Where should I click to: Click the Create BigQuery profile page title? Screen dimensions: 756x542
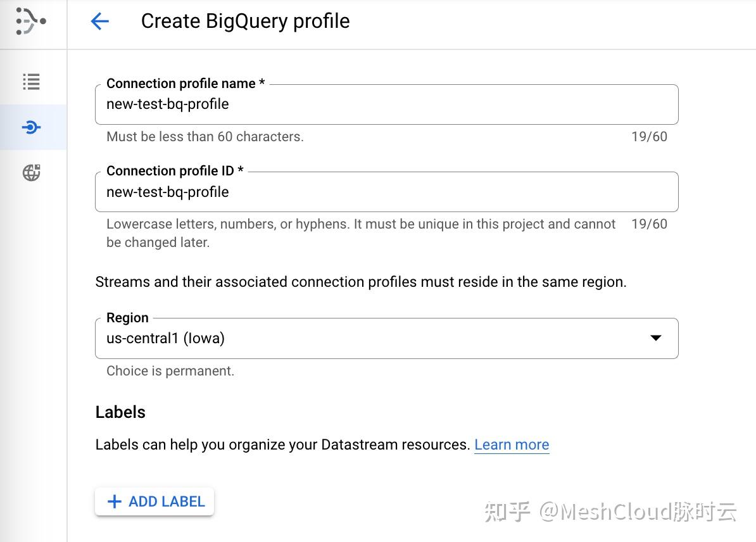click(246, 22)
